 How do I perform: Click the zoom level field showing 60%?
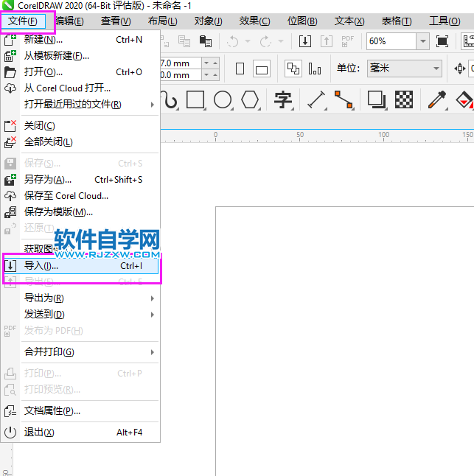(x=391, y=41)
